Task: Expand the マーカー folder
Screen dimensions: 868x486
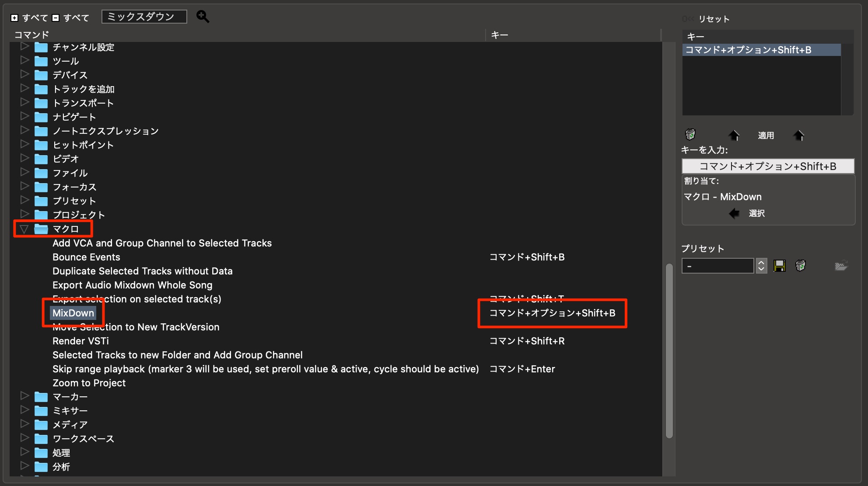Action: [24, 396]
